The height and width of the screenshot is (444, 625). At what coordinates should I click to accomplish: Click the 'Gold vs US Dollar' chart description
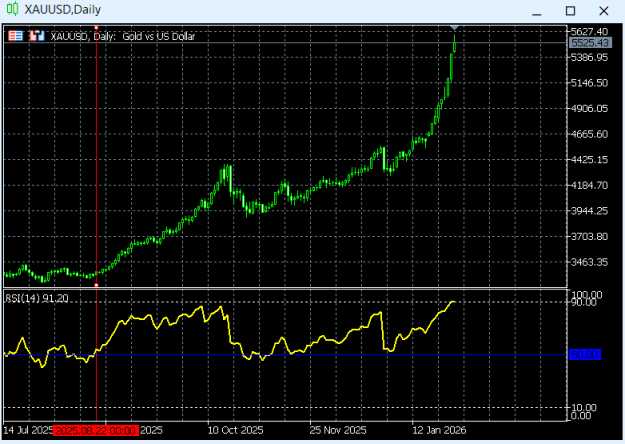159,36
